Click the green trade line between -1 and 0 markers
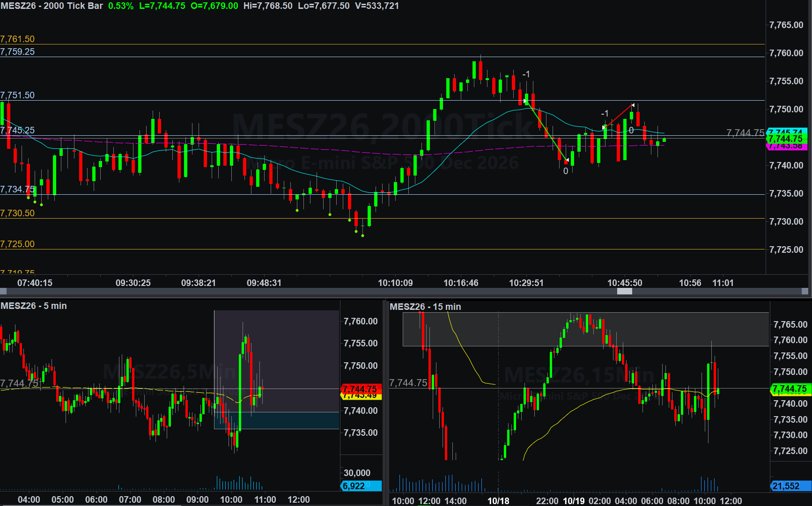The image size is (812, 506). [546, 131]
